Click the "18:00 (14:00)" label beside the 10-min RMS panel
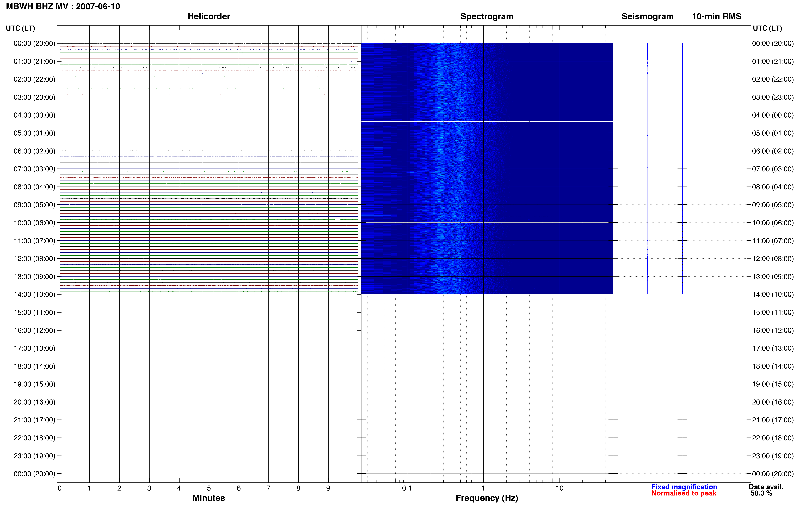 773,366
